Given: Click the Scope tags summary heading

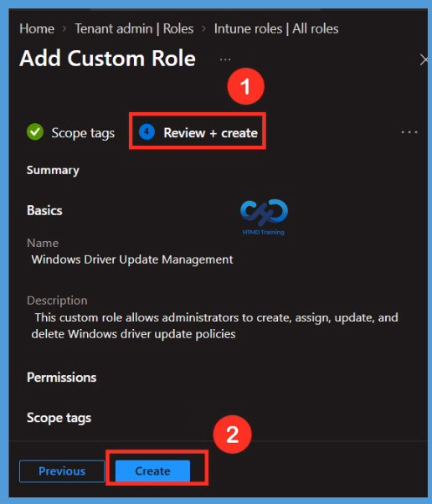Looking at the screenshot, I should 59,418.
